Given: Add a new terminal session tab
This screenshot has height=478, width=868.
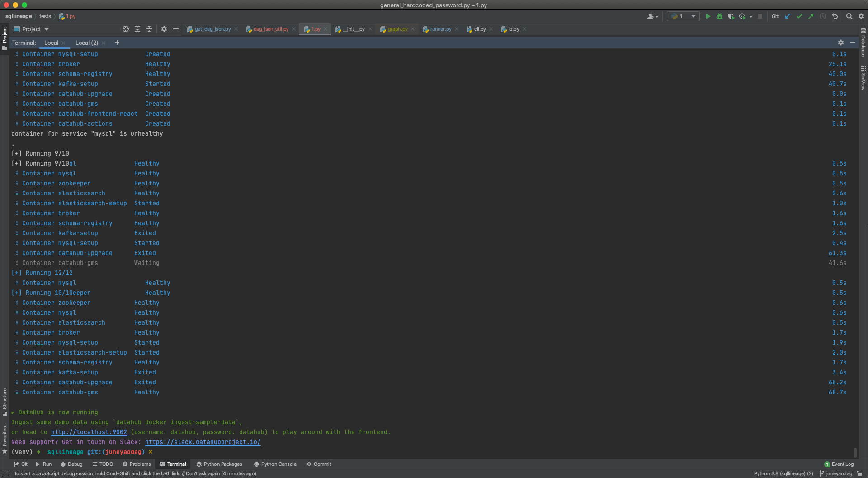Looking at the screenshot, I should coord(117,43).
